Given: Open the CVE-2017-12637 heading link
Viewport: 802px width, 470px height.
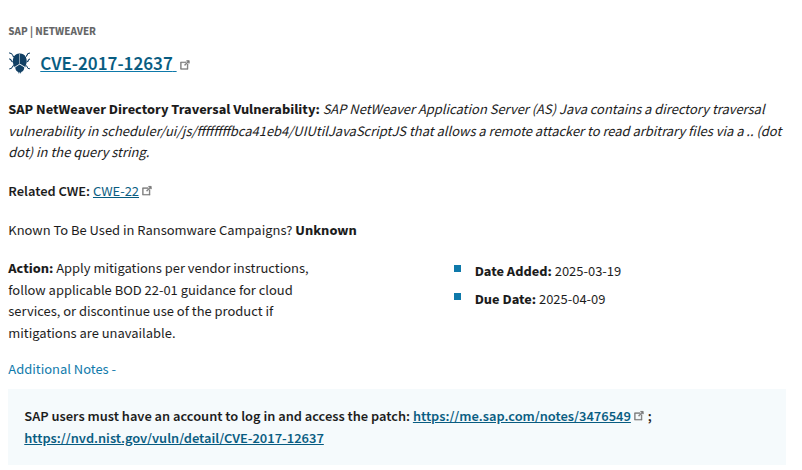Looking at the screenshot, I should coord(108,63).
